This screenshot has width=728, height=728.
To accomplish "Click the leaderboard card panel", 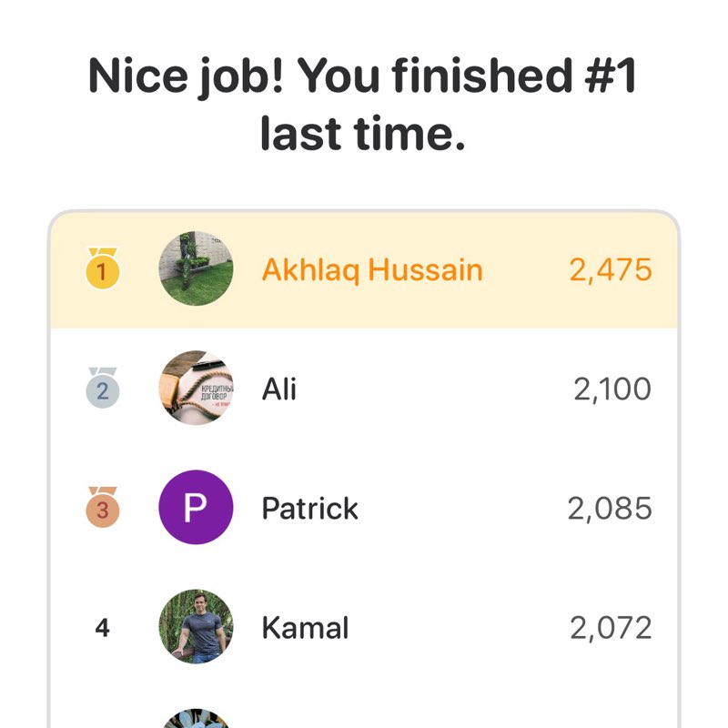I will [x=364, y=455].
